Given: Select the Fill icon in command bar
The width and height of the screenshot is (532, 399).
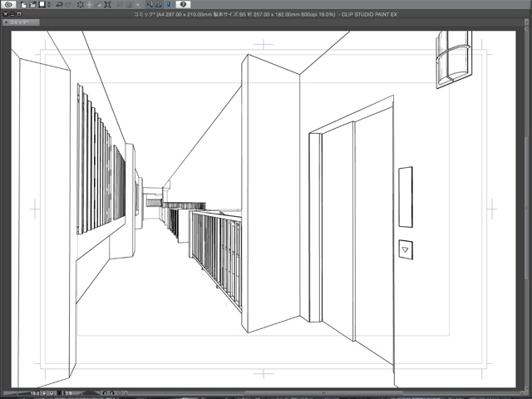Looking at the screenshot, I should click(x=99, y=4).
